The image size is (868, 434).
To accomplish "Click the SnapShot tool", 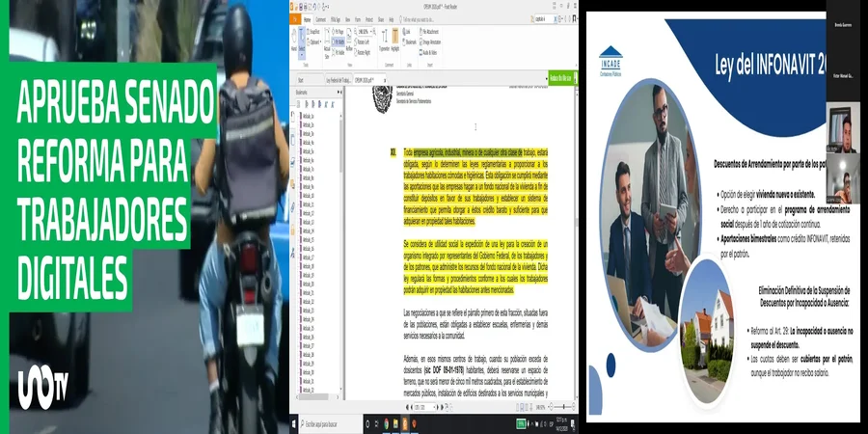I will click(x=313, y=32).
